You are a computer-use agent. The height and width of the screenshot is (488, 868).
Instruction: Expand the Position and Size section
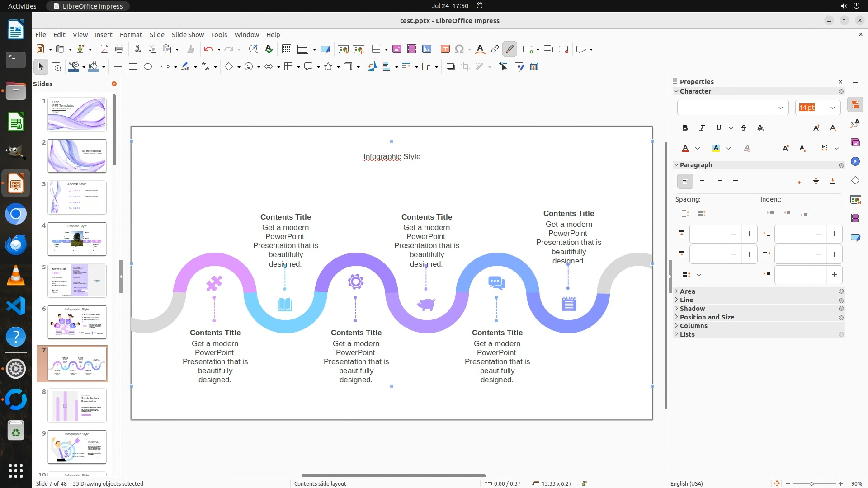point(707,317)
